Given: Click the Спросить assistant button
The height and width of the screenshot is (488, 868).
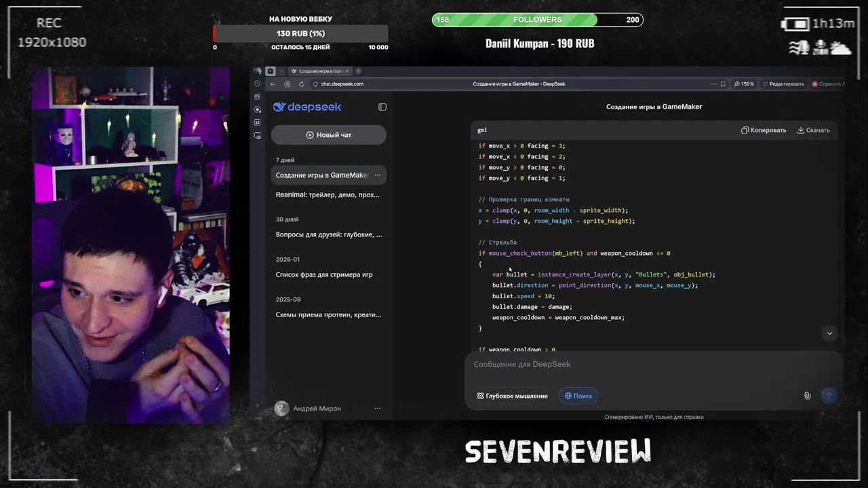Looking at the screenshot, I should (828, 84).
